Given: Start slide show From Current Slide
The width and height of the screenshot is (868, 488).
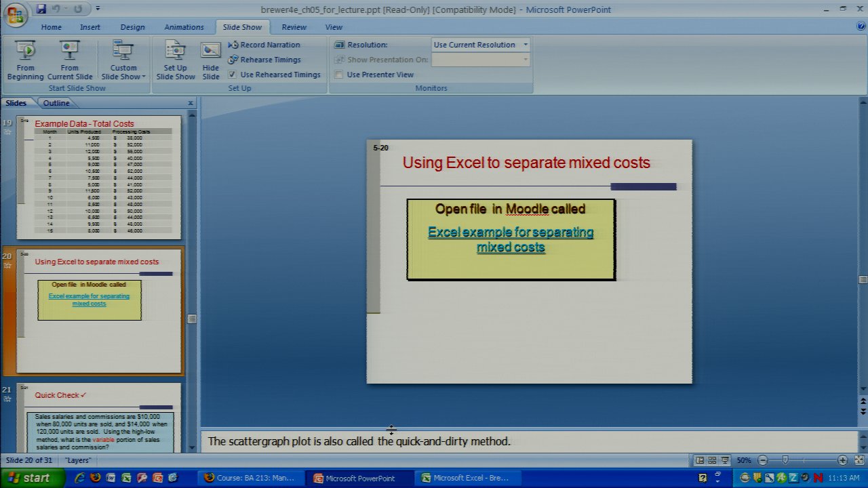Looking at the screenshot, I should 70,60.
